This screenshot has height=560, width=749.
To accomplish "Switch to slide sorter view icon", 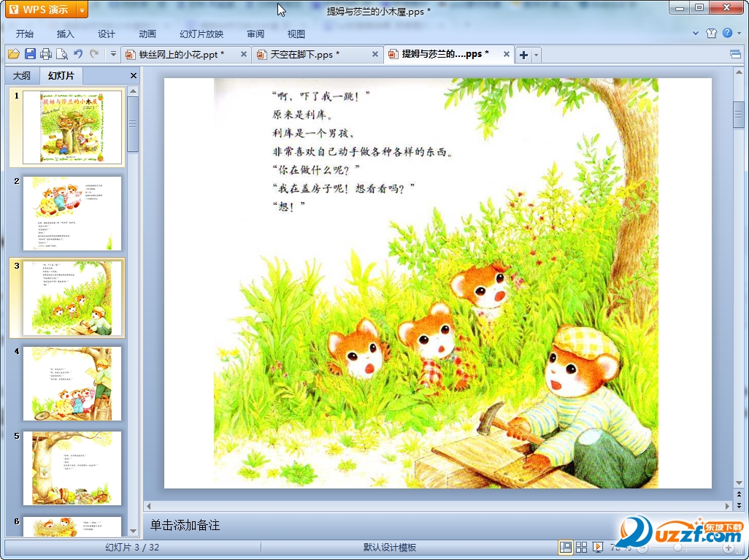I will pos(581,548).
